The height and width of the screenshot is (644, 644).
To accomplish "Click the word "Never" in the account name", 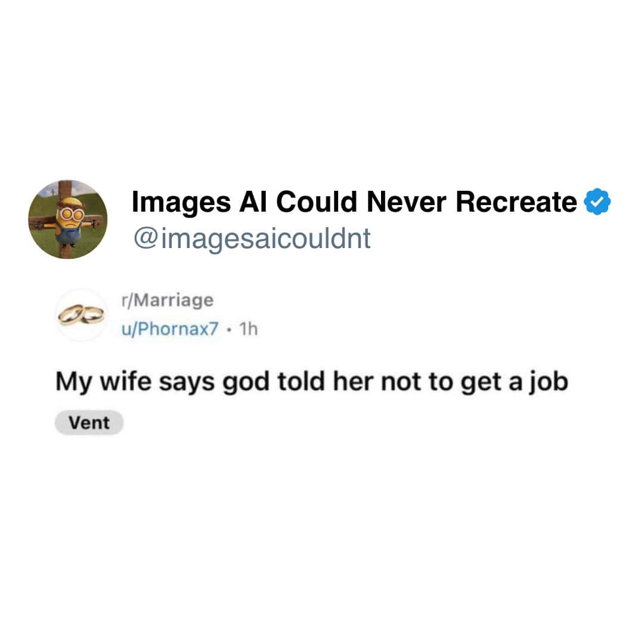I will [406, 202].
